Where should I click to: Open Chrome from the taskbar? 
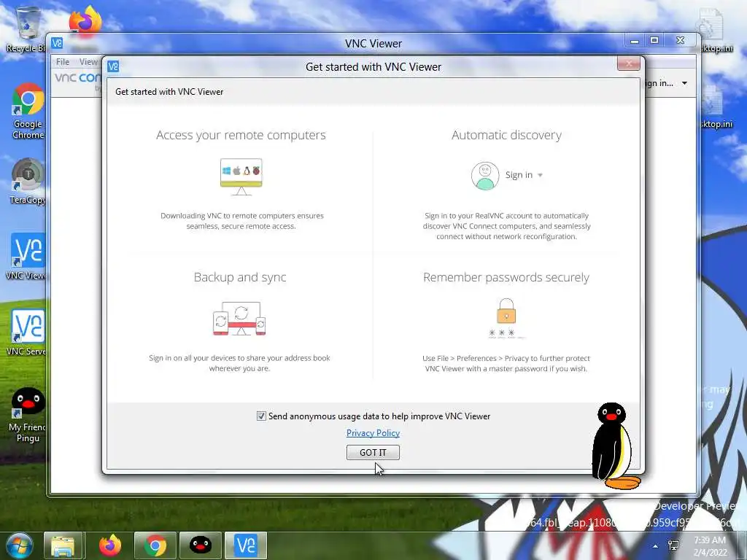155,545
